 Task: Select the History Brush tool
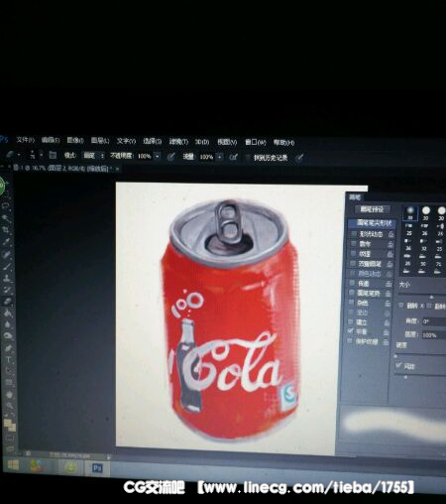point(8,290)
